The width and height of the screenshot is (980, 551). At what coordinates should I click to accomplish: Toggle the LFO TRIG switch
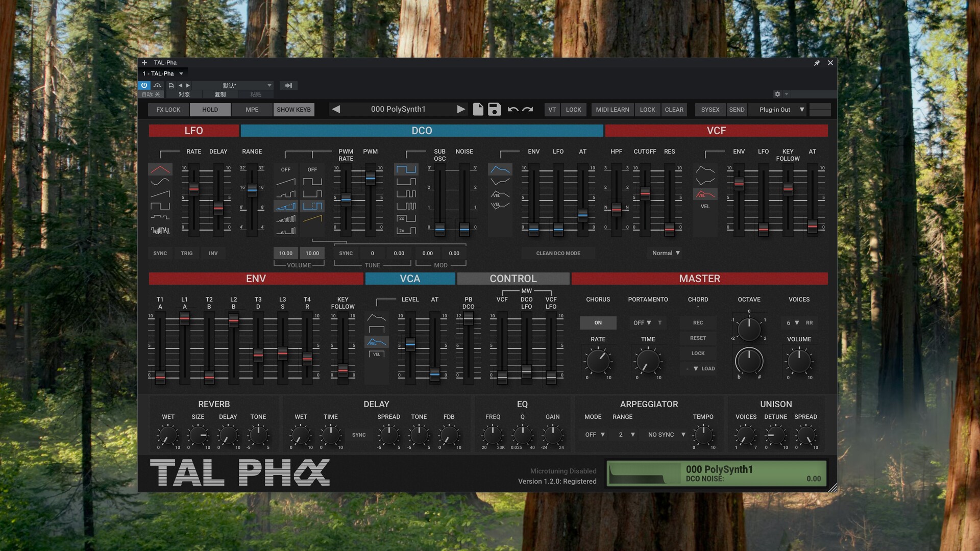pyautogui.click(x=187, y=253)
